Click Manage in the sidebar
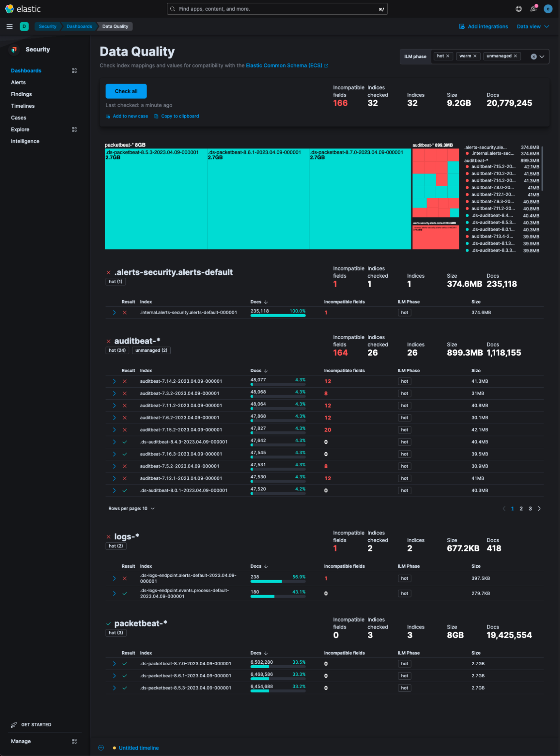The width and height of the screenshot is (560, 756). tap(21, 741)
